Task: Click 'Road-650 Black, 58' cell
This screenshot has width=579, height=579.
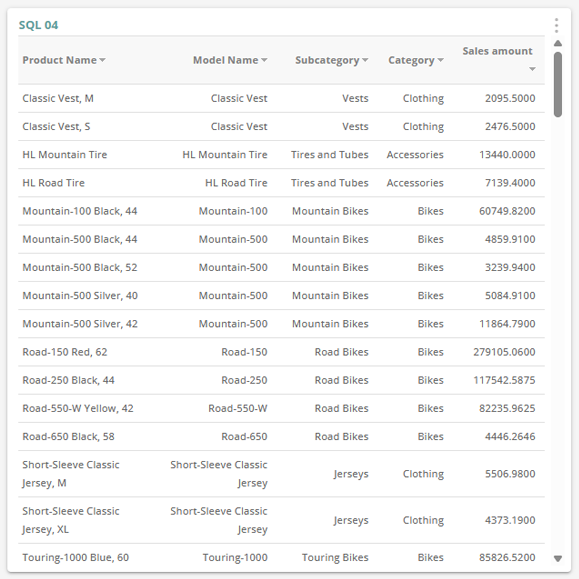Action: (x=69, y=436)
